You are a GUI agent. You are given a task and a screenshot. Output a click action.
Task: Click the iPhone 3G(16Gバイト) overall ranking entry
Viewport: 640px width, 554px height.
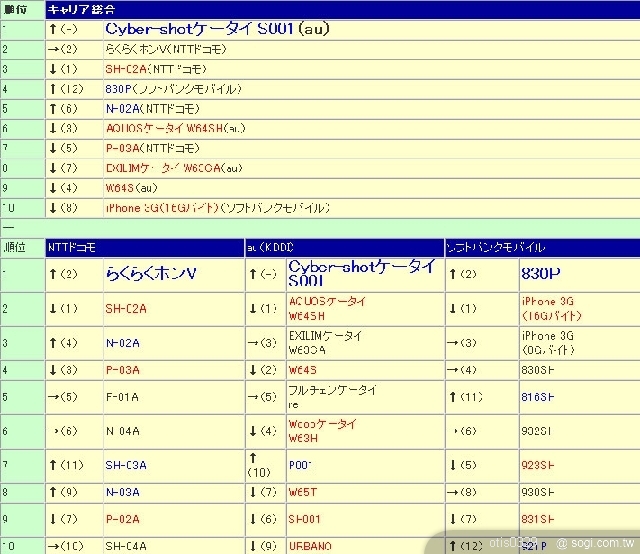[218, 208]
